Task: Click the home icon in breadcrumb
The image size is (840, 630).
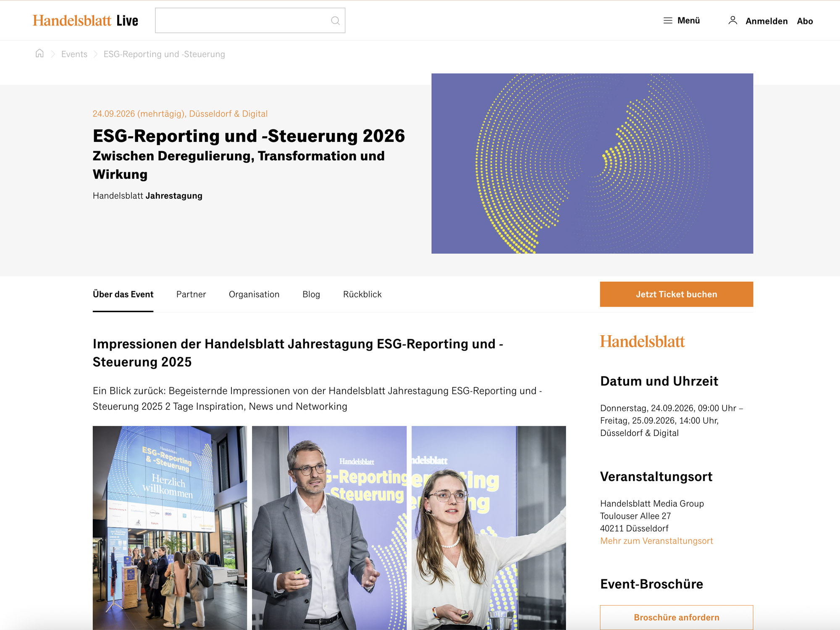Action: pos(39,54)
